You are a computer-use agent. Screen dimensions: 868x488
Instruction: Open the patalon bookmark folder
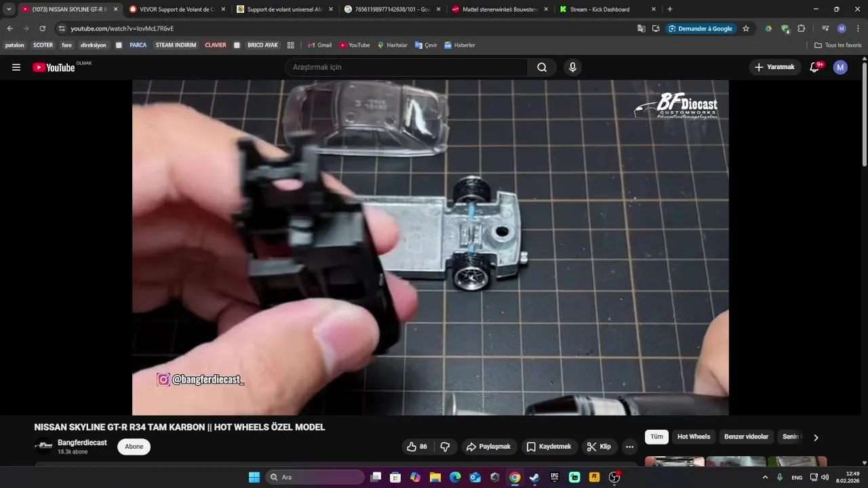(15, 45)
